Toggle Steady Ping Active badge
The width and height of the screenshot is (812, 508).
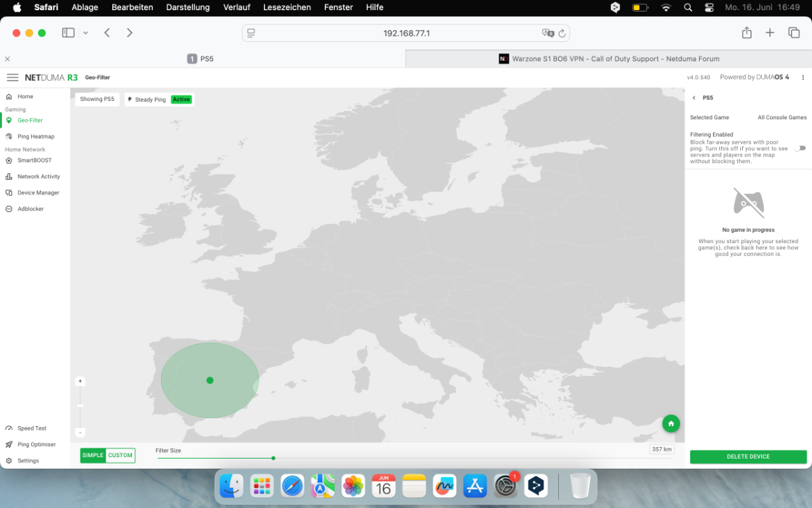[x=181, y=100]
